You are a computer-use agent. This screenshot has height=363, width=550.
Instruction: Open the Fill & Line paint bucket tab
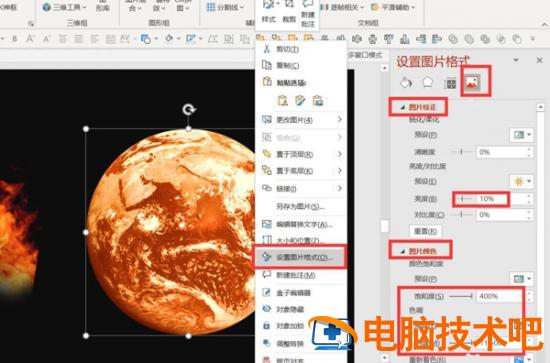(x=406, y=83)
